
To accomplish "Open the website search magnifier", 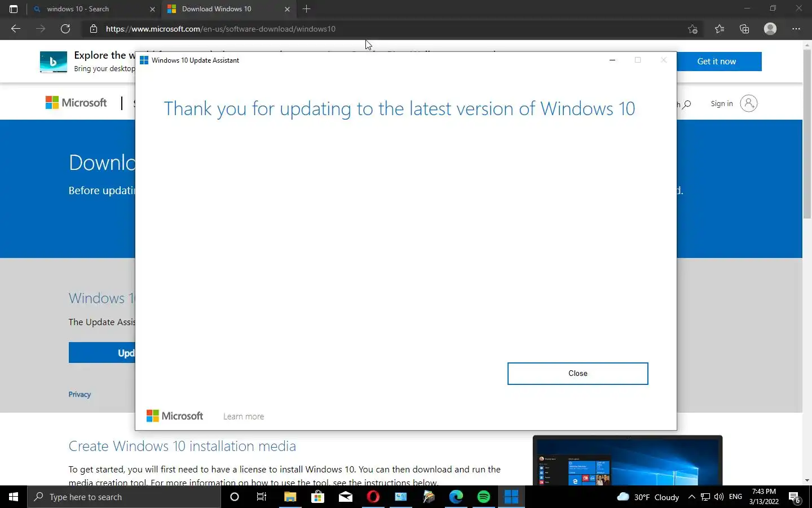I will 686,104.
